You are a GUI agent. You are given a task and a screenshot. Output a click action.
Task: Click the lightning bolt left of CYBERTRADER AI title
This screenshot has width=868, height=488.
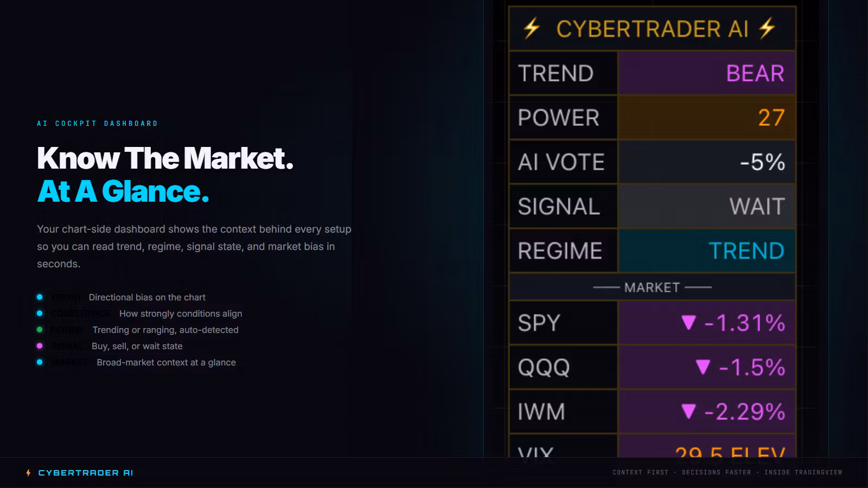pyautogui.click(x=532, y=28)
